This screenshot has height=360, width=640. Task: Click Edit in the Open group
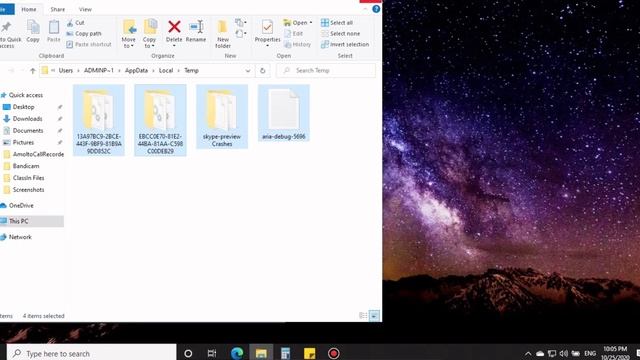coord(293,33)
